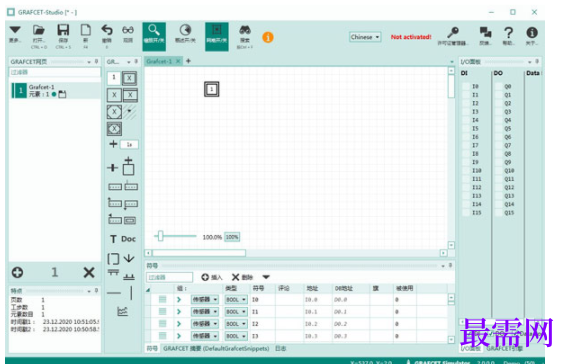Select the horizontal line tool
Viewport: 572px width, 364px height.
[114, 293]
